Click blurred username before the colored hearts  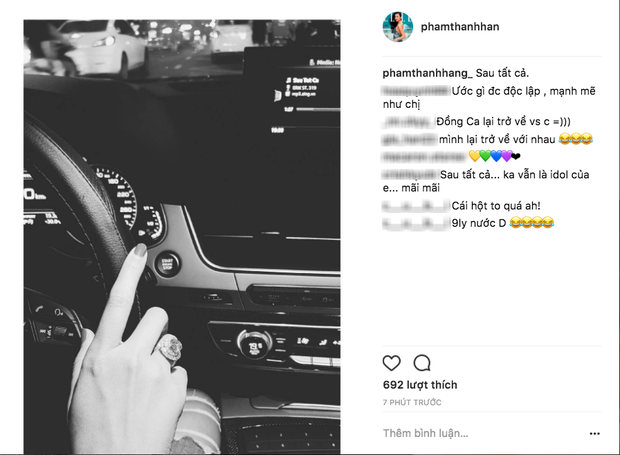pos(424,157)
